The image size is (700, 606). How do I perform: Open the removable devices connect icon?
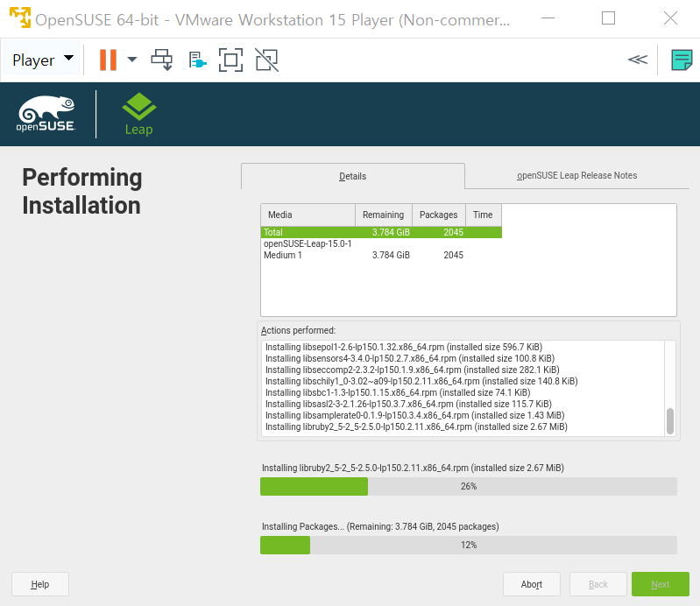click(197, 60)
